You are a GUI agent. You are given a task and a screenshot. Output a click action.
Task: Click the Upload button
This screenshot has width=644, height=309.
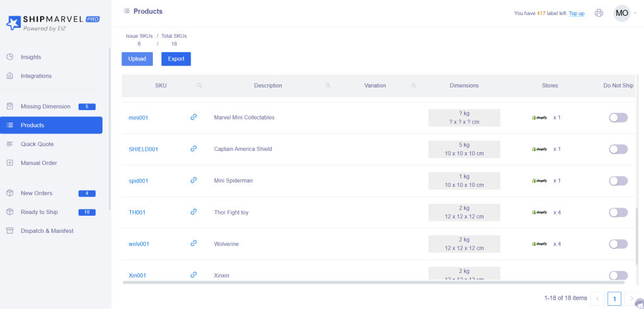coord(137,59)
